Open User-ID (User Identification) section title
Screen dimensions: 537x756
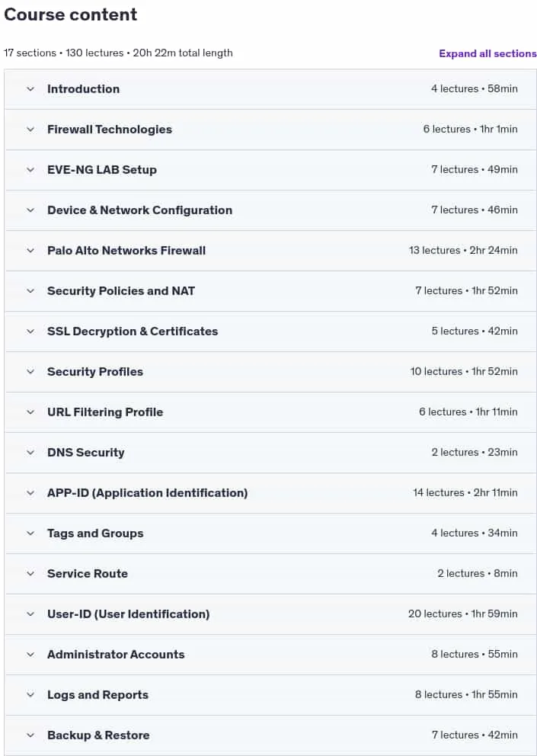pos(128,614)
